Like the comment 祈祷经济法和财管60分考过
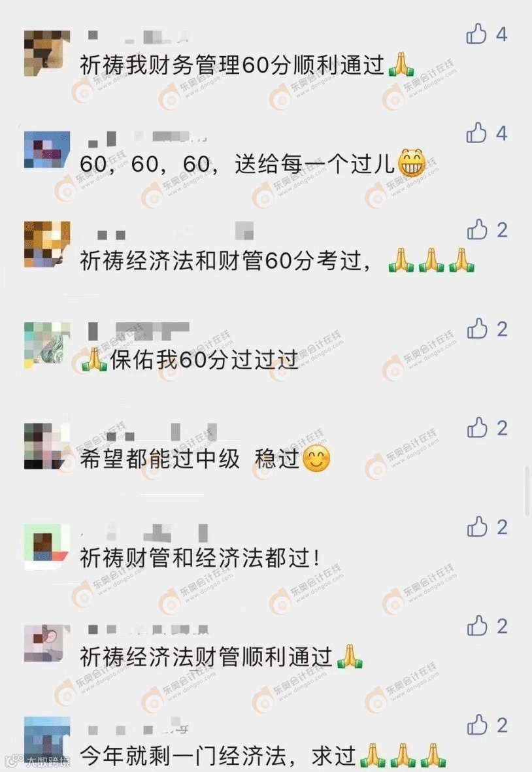 pos(477,230)
